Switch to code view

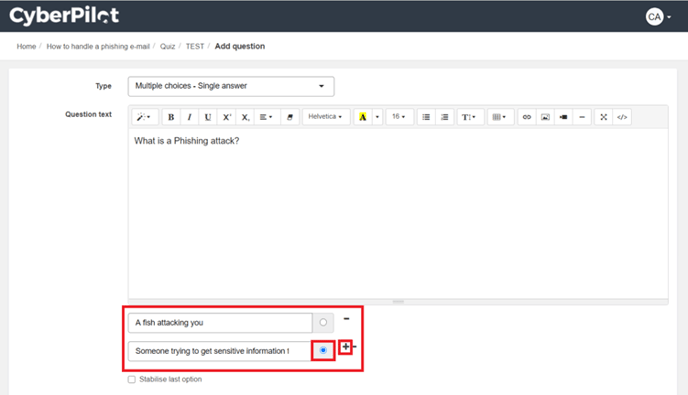(x=622, y=117)
